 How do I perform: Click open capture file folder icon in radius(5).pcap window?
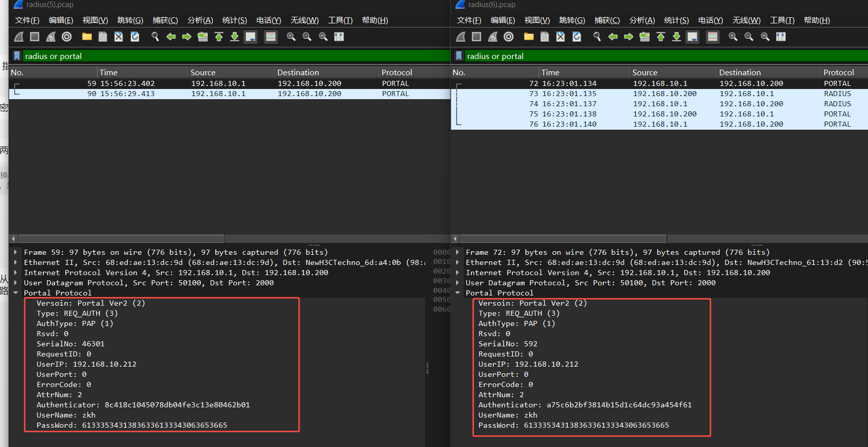87,37
